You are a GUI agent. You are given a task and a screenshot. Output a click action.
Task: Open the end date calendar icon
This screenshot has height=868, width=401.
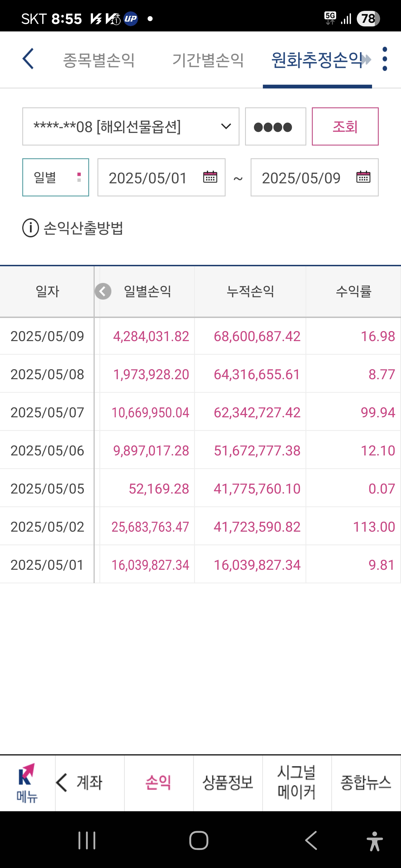363,177
